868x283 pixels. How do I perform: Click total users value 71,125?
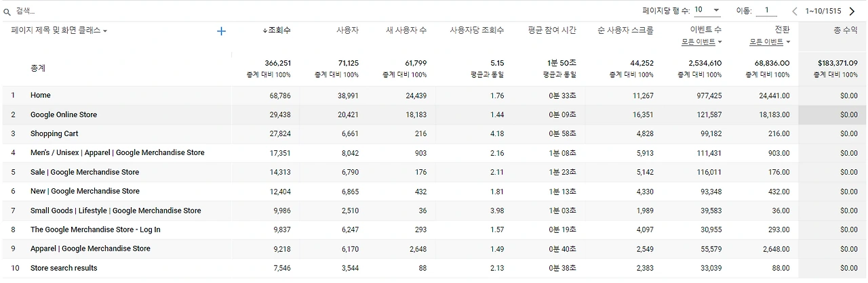pos(347,63)
